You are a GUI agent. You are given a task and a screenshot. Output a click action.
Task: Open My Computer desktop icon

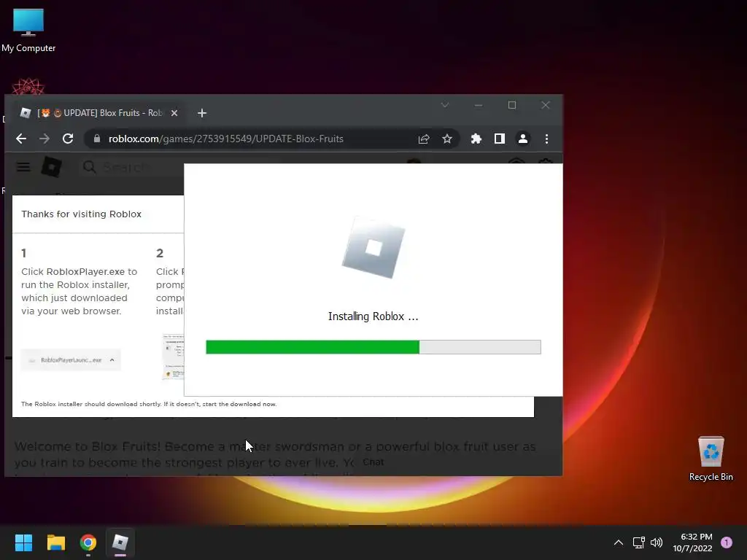click(x=28, y=31)
